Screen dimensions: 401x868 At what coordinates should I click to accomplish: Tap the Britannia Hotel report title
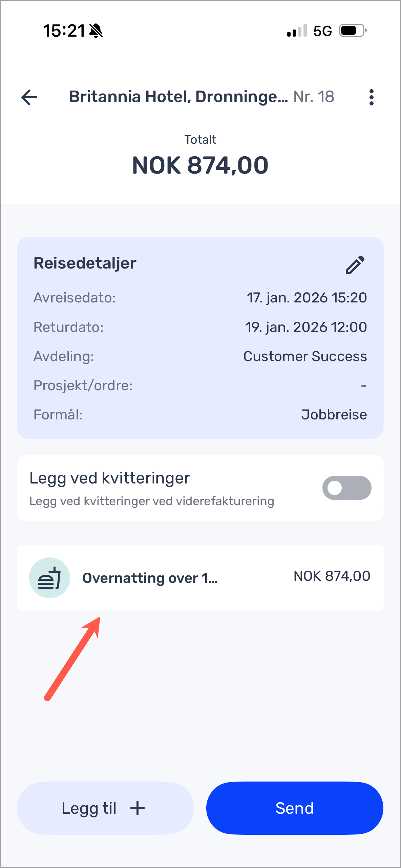pos(178,97)
